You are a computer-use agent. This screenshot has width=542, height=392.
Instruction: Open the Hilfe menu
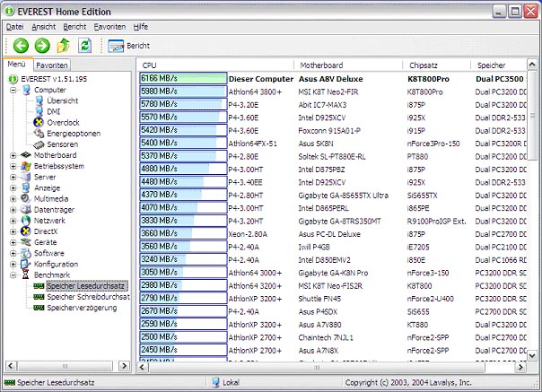pos(141,27)
